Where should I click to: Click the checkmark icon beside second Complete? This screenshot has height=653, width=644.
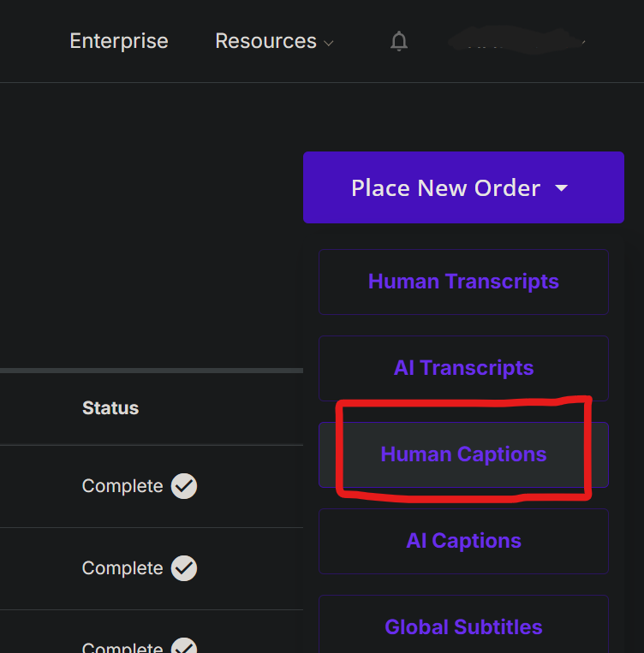(184, 568)
